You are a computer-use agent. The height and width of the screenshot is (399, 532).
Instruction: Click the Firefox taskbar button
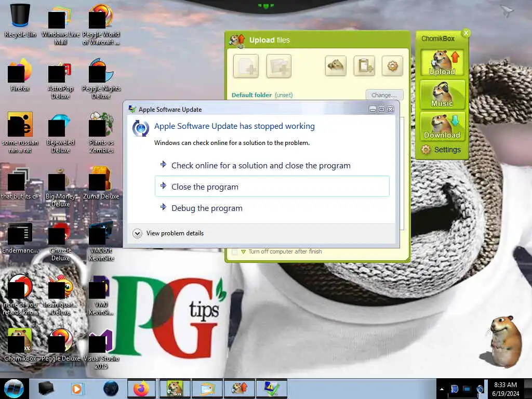[141, 389]
